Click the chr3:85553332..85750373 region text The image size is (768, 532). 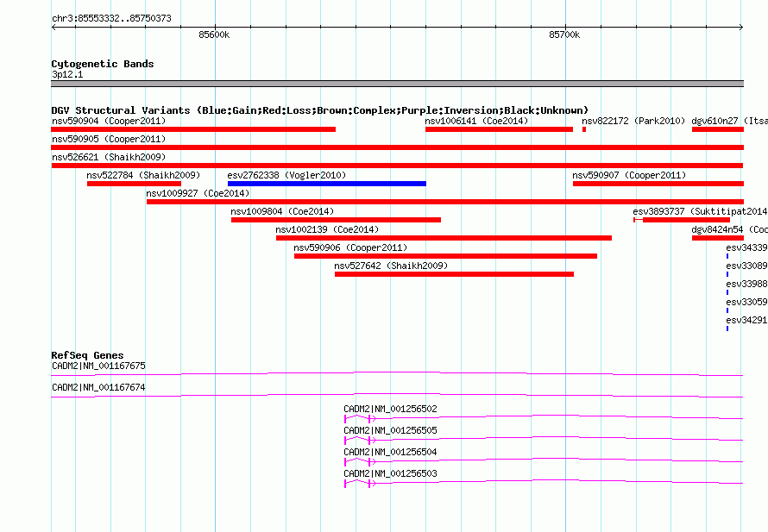pos(111,18)
